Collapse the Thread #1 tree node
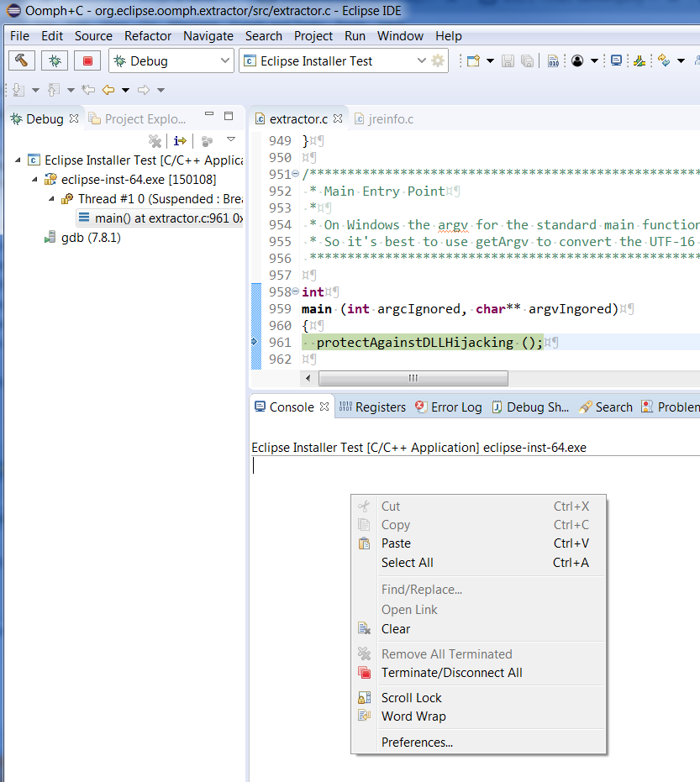This screenshot has height=782, width=700. point(52,199)
